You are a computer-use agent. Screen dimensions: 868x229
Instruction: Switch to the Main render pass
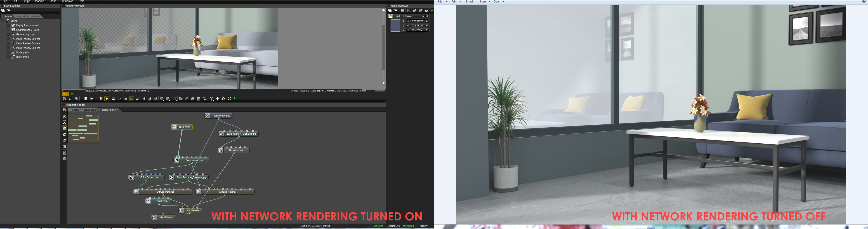[65, 94]
